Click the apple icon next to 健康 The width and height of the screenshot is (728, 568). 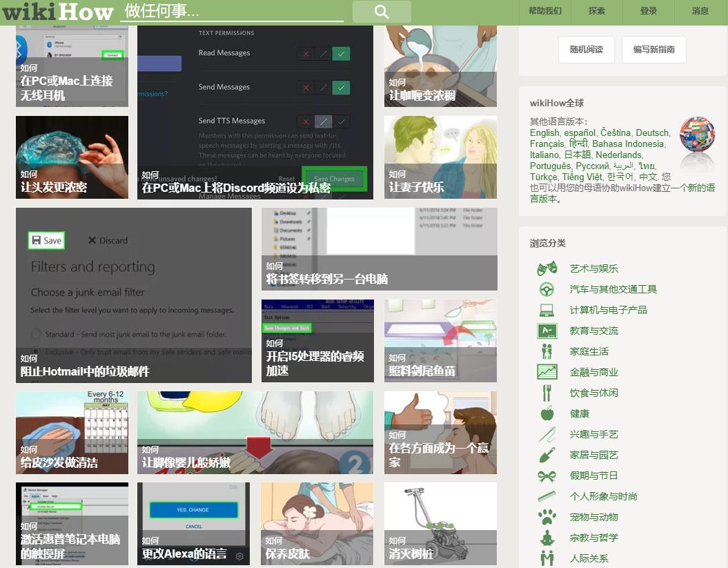[x=548, y=413]
